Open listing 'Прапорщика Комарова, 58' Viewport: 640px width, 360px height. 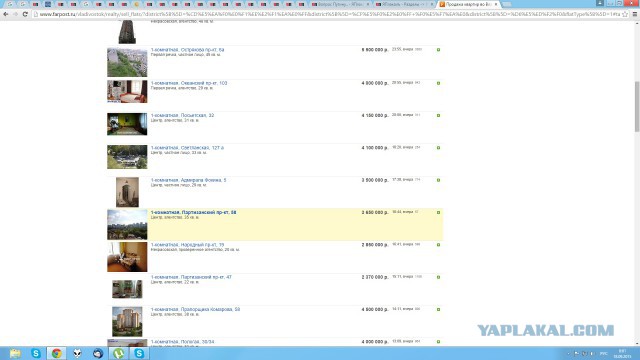[195, 309]
